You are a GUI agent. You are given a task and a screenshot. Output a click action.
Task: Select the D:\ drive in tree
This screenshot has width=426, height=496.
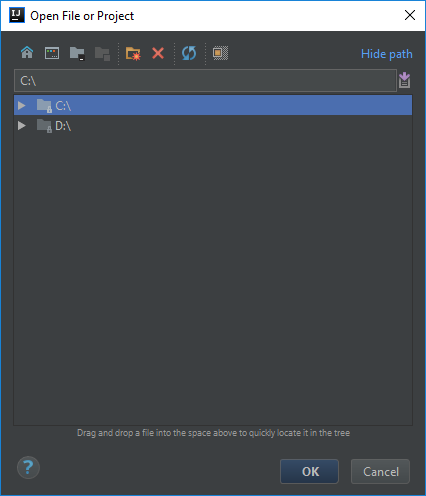click(63, 126)
